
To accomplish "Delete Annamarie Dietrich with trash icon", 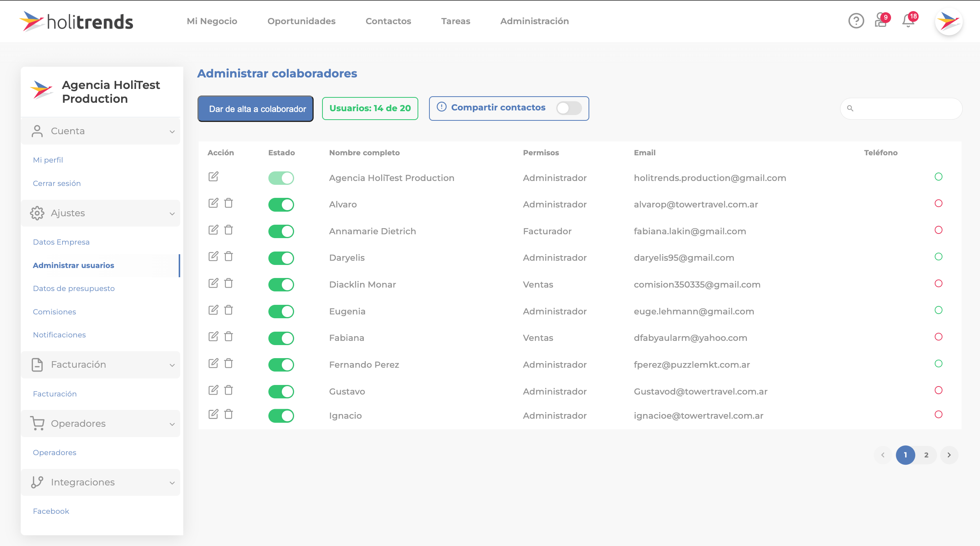I will pyautogui.click(x=229, y=230).
